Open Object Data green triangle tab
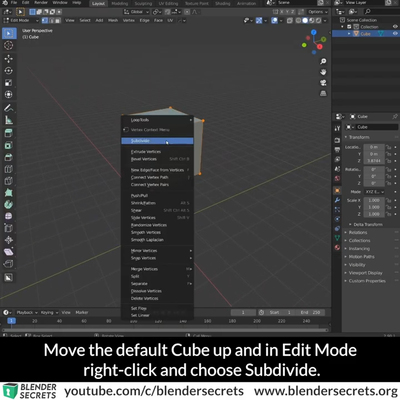The image size is (400, 400). (337, 238)
